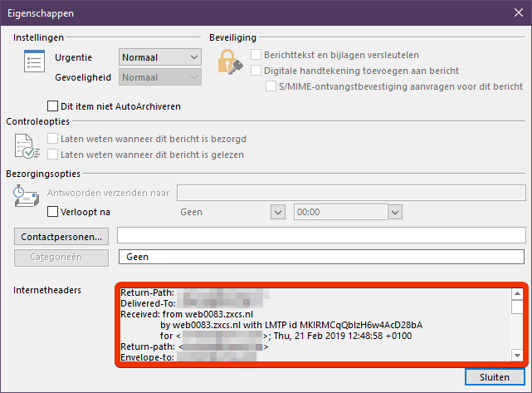The image size is (532, 393).
Task: Click the Controleopties tracking icon
Action: point(28,145)
